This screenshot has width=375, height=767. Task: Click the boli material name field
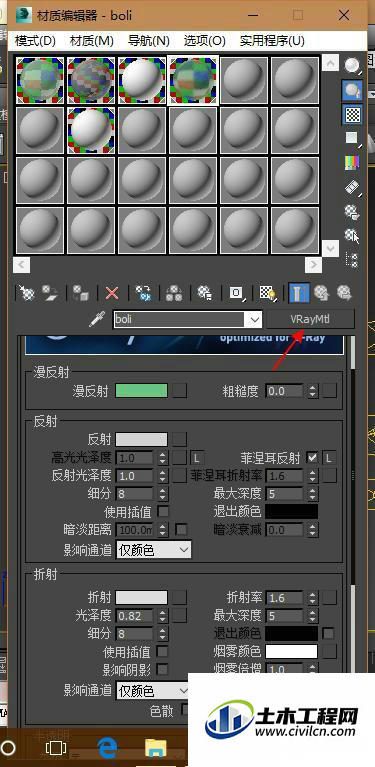coord(180,320)
